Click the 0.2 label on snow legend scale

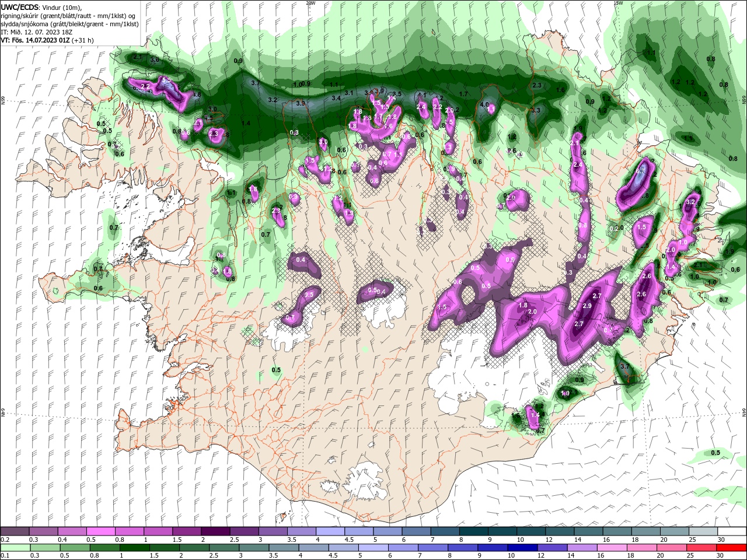[4, 540]
